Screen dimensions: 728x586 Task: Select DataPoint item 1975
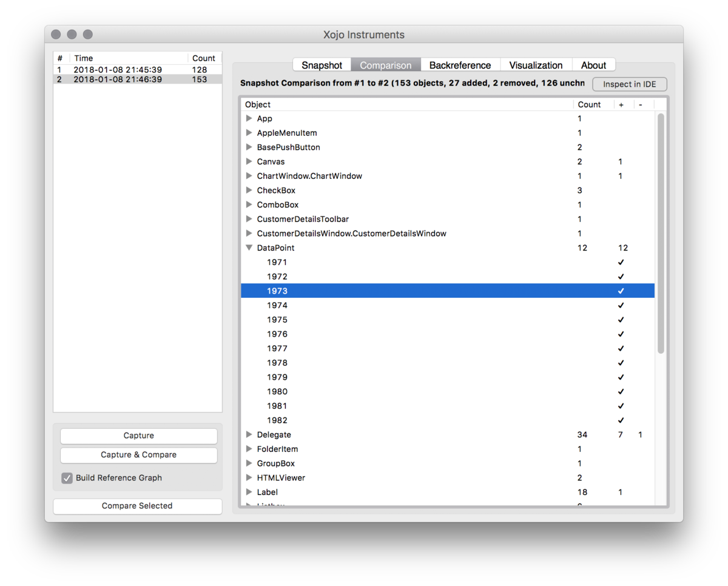coord(448,320)
